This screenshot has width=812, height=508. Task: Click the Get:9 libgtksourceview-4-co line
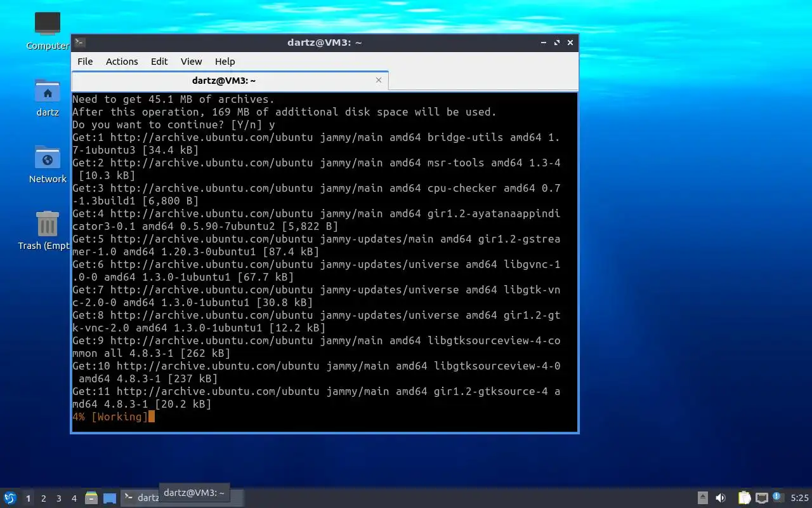316,347
